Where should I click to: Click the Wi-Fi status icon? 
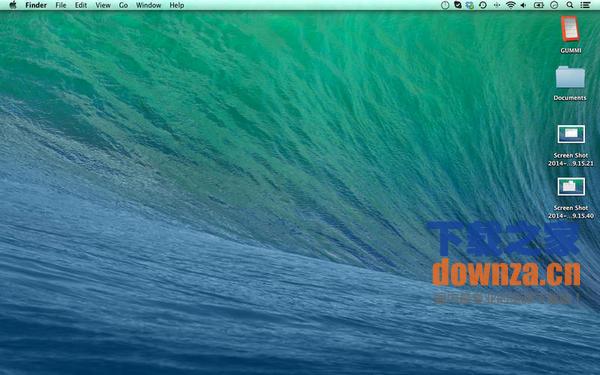510,5
